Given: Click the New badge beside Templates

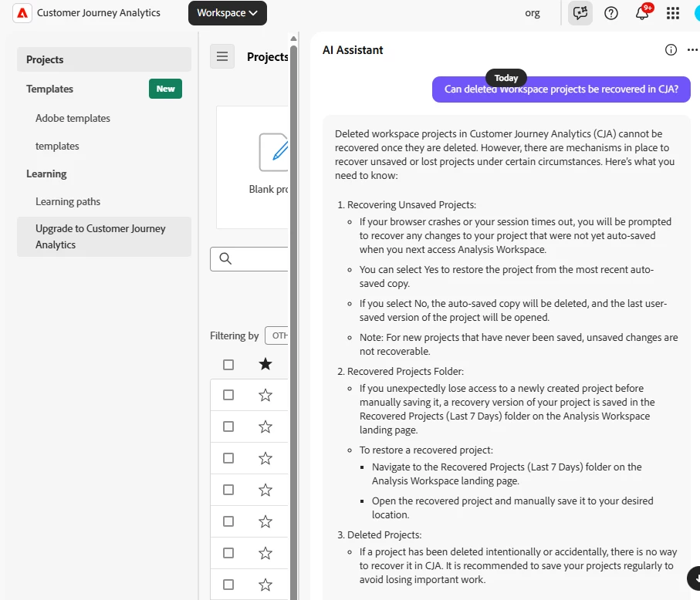Looking at the screenshot, I should coord(165,89).
